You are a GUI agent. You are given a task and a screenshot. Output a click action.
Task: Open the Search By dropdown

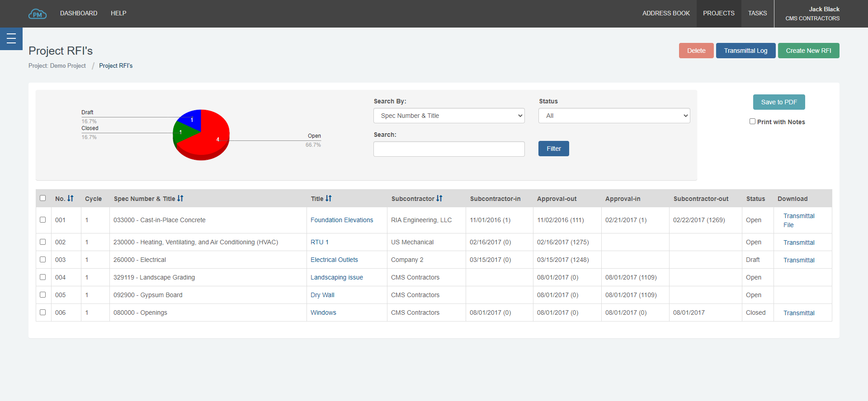coord(449,116)
